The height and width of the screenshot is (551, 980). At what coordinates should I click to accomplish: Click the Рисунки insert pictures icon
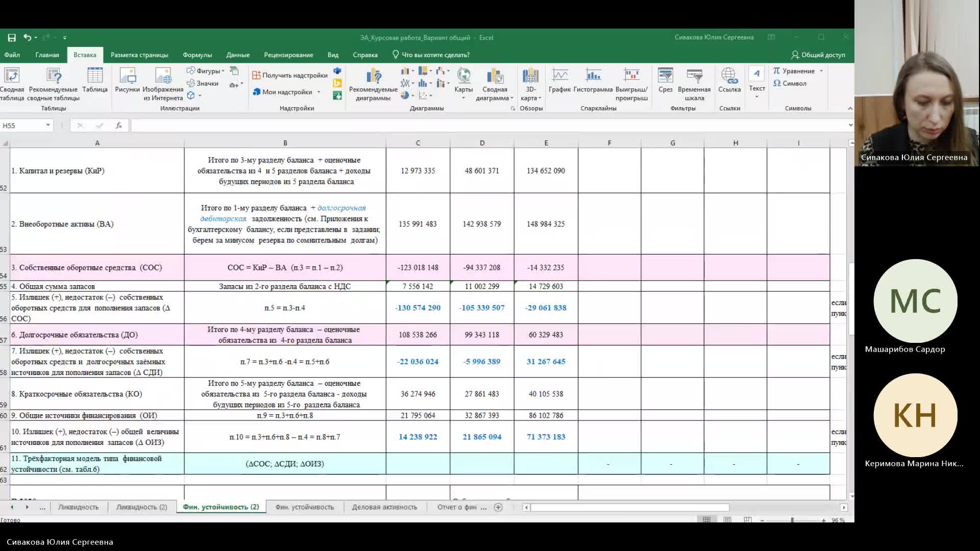(x=127, y=81)
